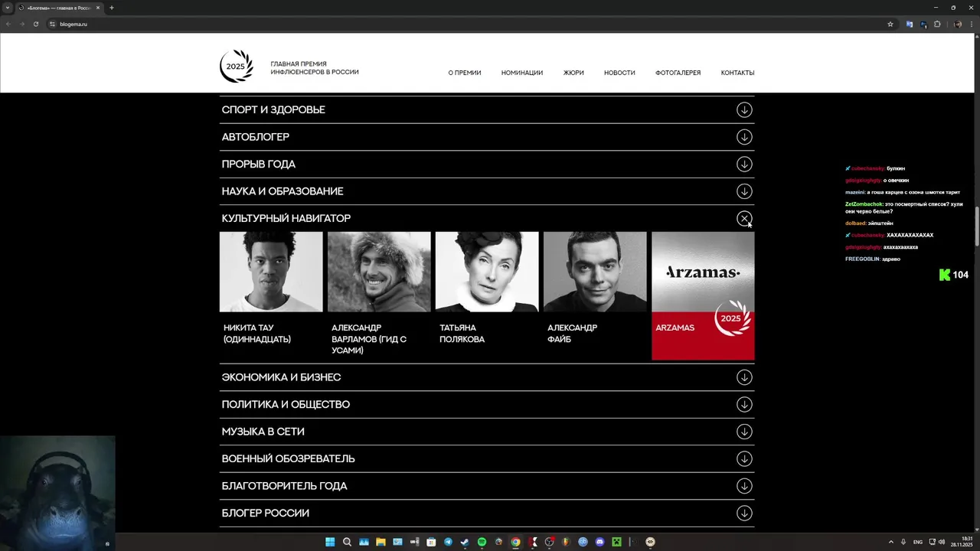Close the Блогема browser tab

click(98, 8)
